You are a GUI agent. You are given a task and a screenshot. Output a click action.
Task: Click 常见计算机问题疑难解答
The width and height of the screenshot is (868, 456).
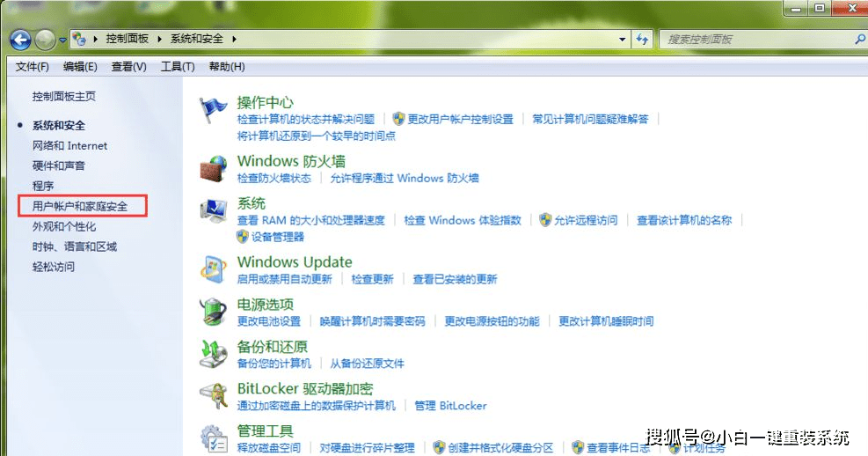click(590, 119)
